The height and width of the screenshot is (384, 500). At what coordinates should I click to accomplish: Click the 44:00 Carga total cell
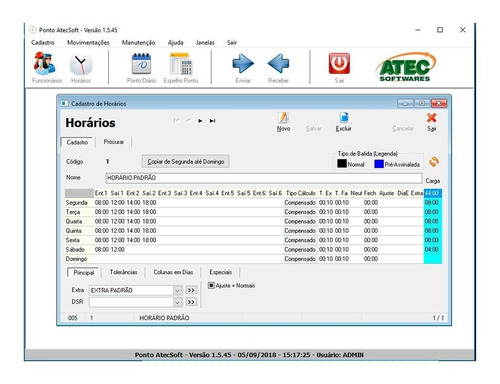tap(432, 193)
